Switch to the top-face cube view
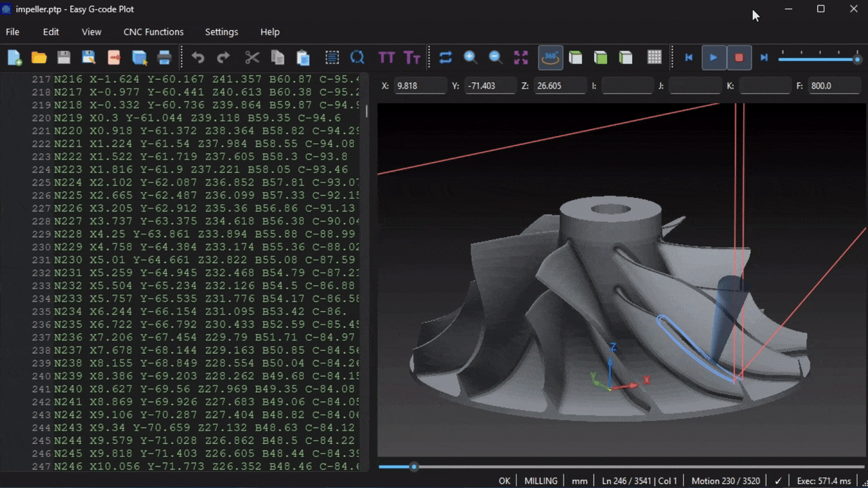 [576, 58]
